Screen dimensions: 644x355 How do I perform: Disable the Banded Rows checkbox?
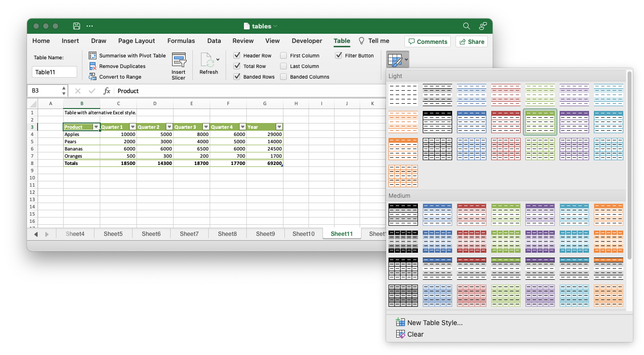(237, 77)
